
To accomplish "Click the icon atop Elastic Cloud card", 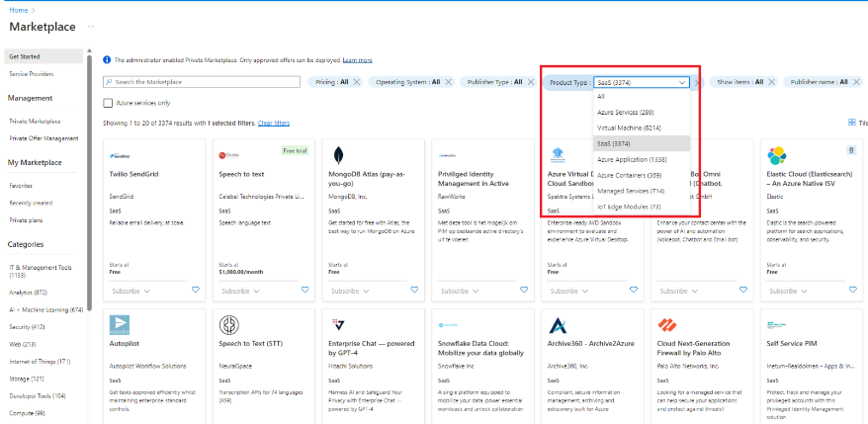I will coord(851,150).
